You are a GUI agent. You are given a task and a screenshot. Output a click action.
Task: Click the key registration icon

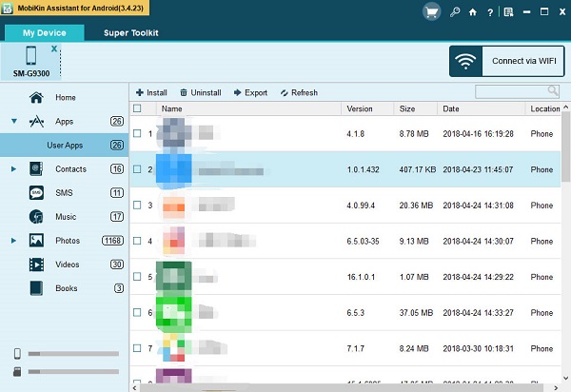pyautogui.click(x=456, y=11)
